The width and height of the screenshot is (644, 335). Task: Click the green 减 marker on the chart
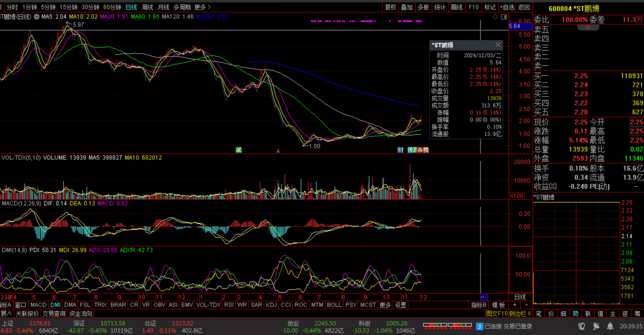click(239, 150)
